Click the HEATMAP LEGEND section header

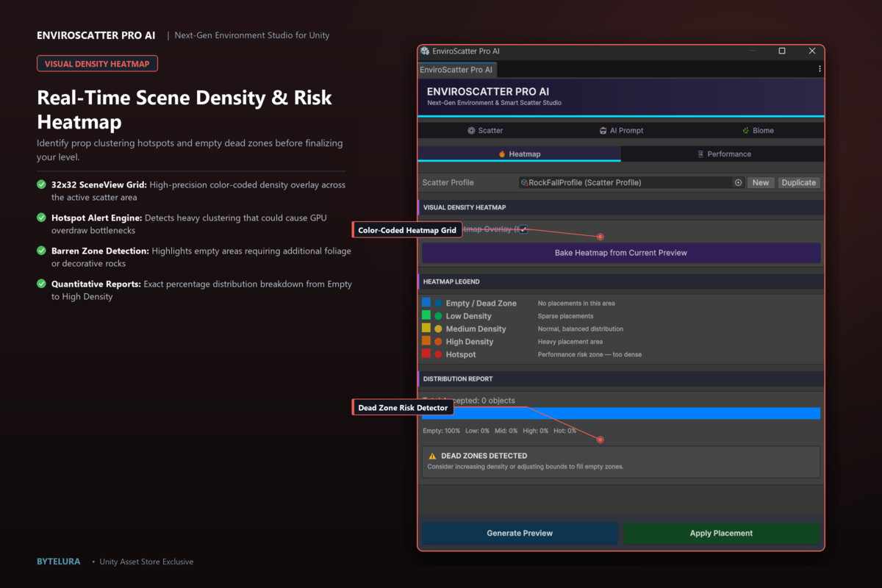pos(621,282)
